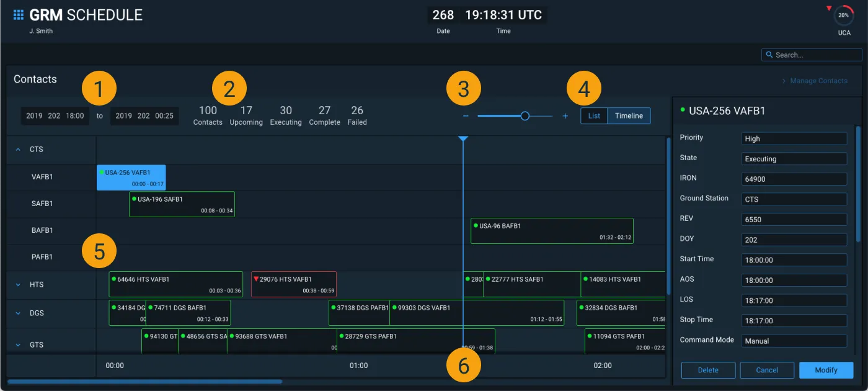Delete the USA-256 VAFB1 contact
This screenshot has width=868, height=391.
(708, 370)
